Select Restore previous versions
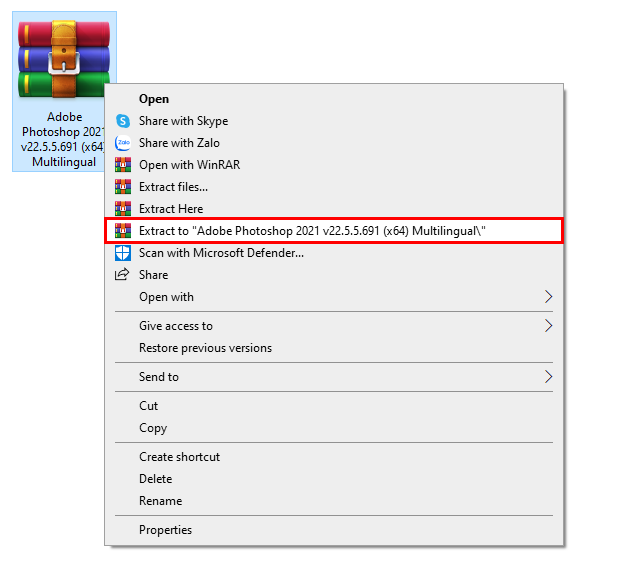The height and width of the screenshot is (572, 617). pyautogui.click(x=205, y=348)
